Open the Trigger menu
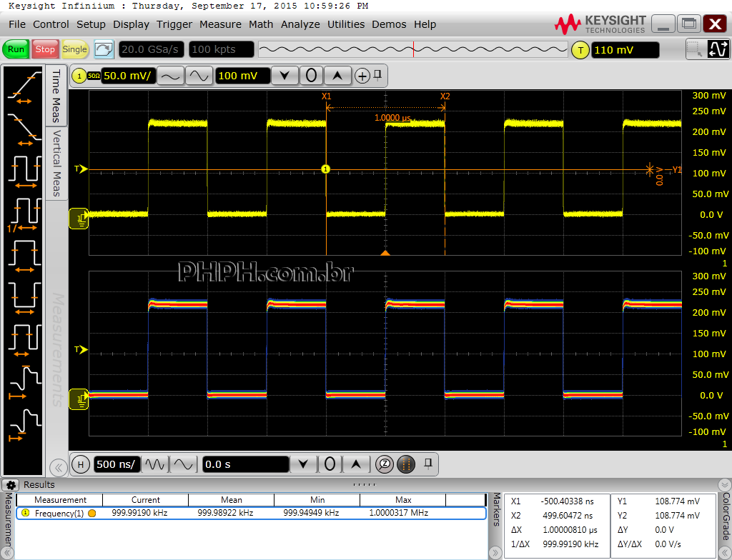This screenshot has width=732, height=560. click(174, 24)
